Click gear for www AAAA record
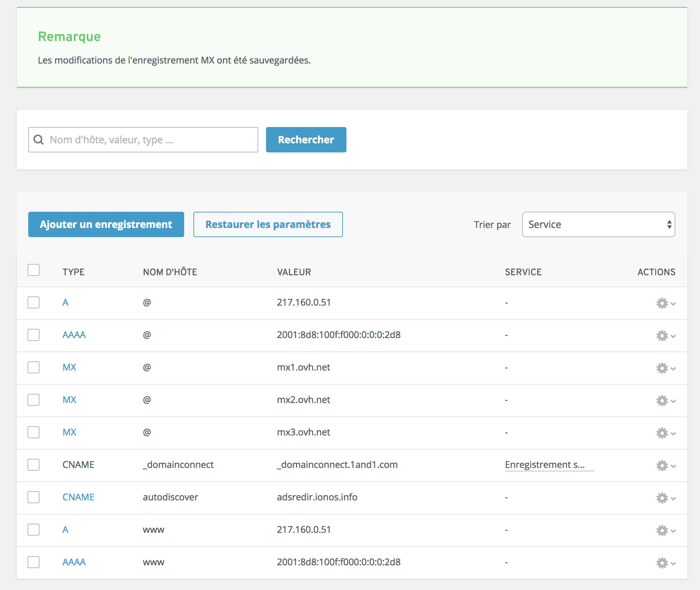 click(x=662, y=563)
